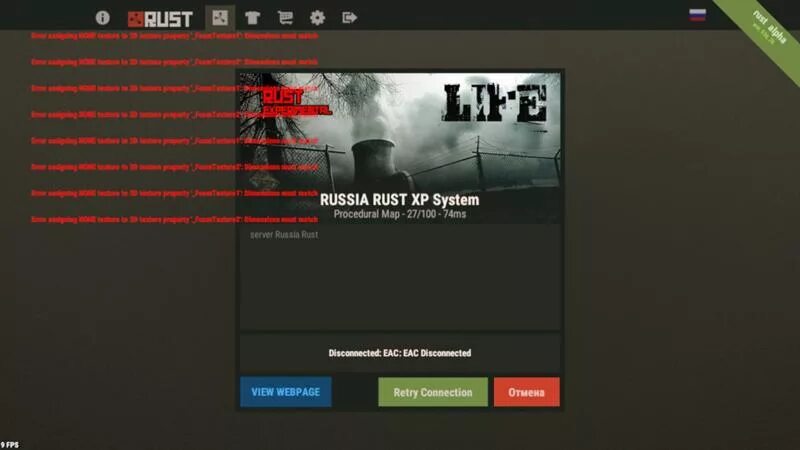Image resolution: width=800 pixels, height=450 pixels.
Task: Open the shopping cart store icon
Action: [x=285, y=18]
